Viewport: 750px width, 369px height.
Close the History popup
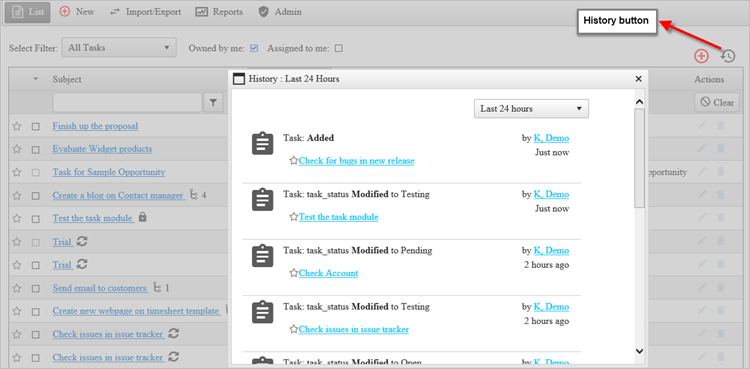(639, 79)
